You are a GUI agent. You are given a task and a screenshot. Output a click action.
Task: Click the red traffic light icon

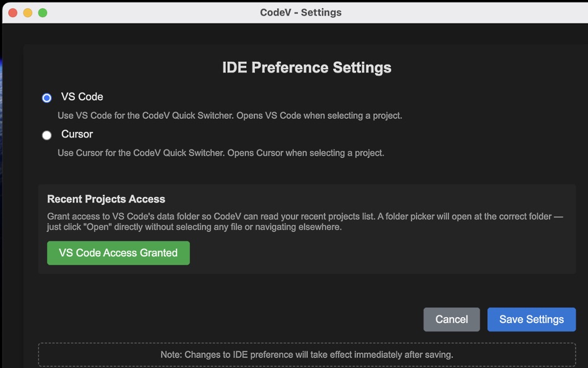11,12
